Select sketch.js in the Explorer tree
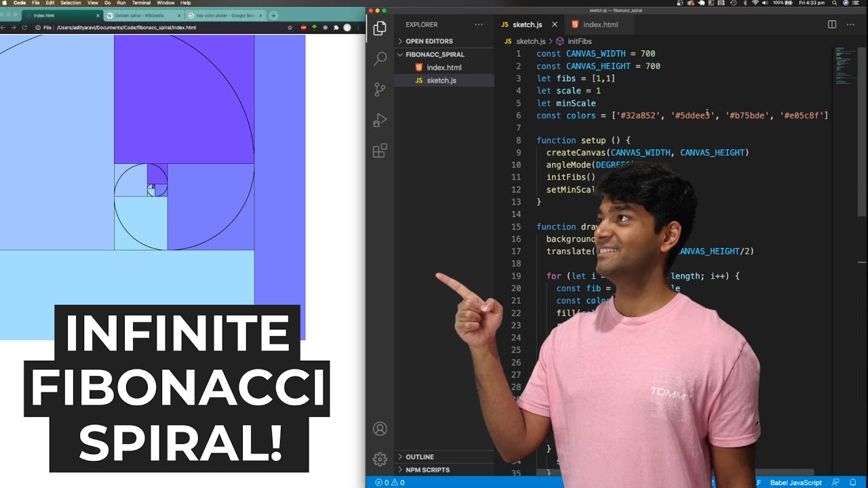Viewport: 868px width, 488px height. click(x=444, y=80)
